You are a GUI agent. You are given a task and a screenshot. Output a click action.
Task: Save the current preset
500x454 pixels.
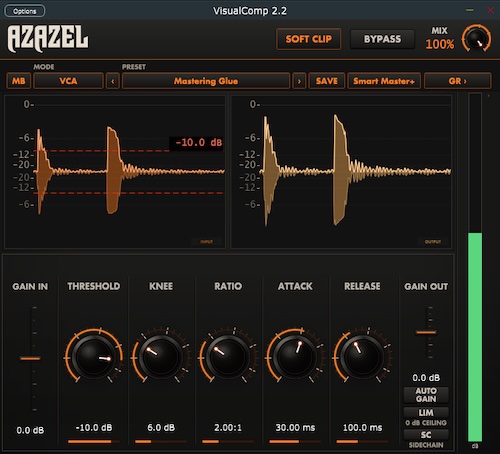click(x=327, y=81)
